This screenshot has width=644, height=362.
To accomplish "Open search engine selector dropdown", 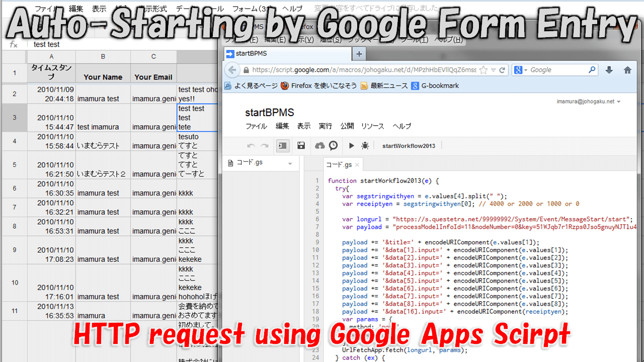I will [521, 70].
